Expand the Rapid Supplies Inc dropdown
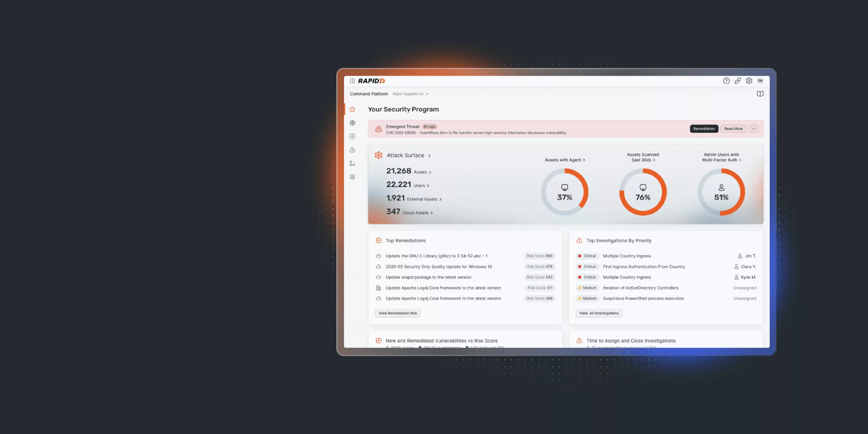 point(411,94)
